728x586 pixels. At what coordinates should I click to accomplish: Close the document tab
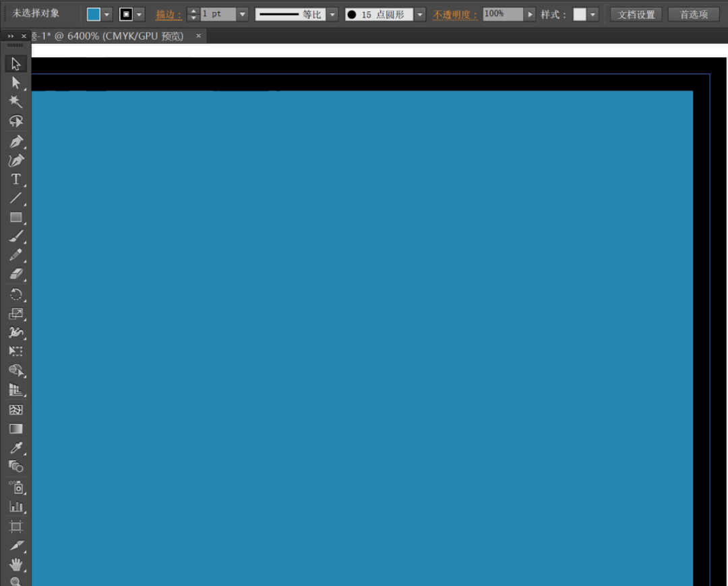tap(199, 36)
